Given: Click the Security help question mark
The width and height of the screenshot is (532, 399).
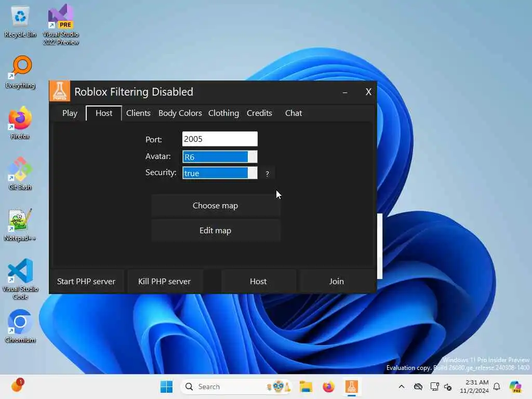Looking at the screenshot, I should 268,174.
